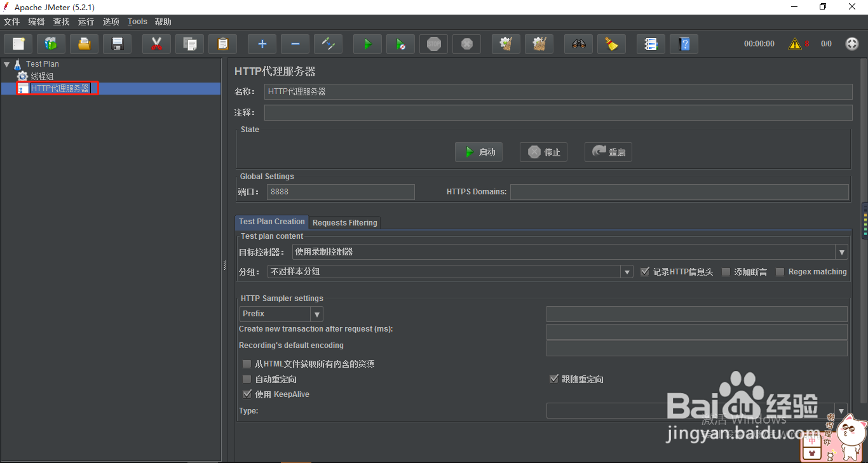Click the 停止 button

[x=543, y=152]
